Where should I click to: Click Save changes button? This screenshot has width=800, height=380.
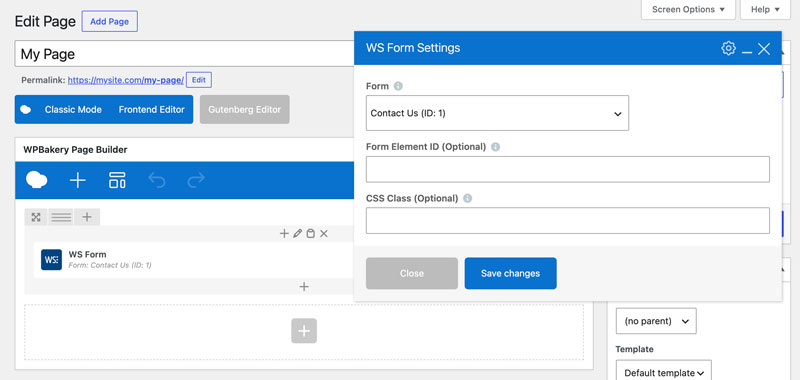pyautogui.click(x=510, y=273)
